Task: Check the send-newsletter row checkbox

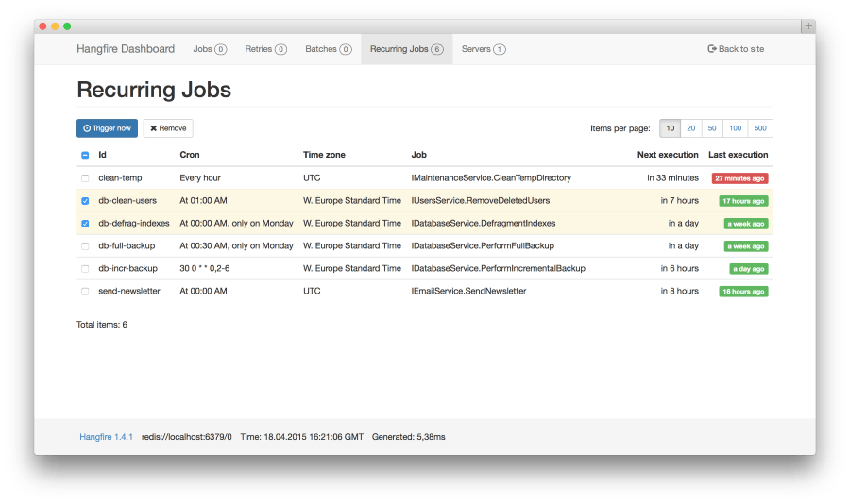Action: [x=85, y=292]
